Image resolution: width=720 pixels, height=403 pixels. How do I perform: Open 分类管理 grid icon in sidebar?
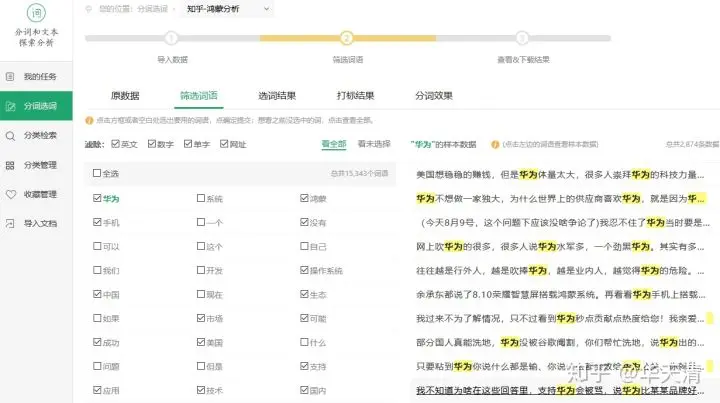(x=10, y=165)
